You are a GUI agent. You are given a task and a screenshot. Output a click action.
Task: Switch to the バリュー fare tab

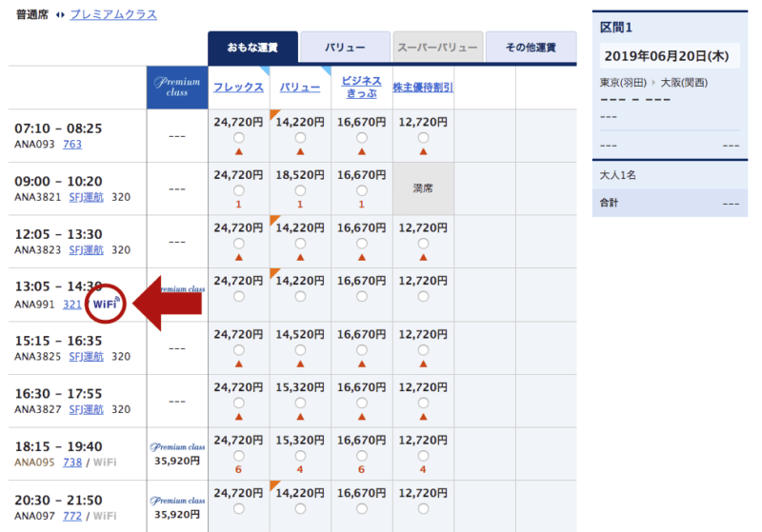coord(345,46)
